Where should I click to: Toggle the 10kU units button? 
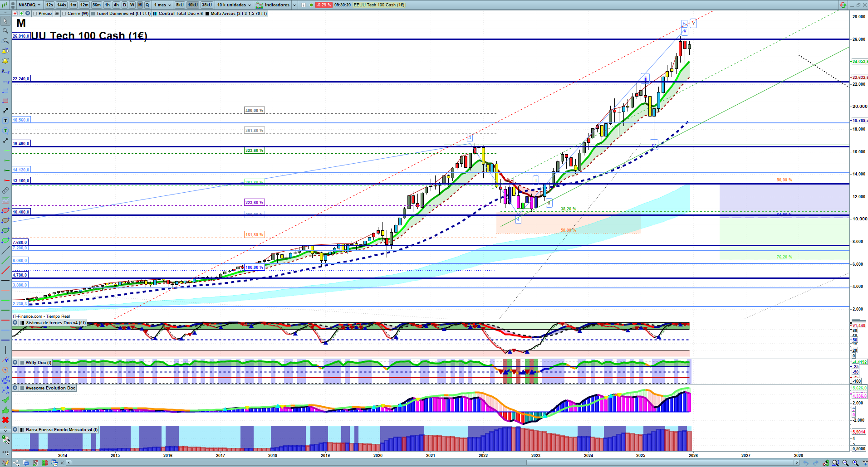tap(193, 5)
